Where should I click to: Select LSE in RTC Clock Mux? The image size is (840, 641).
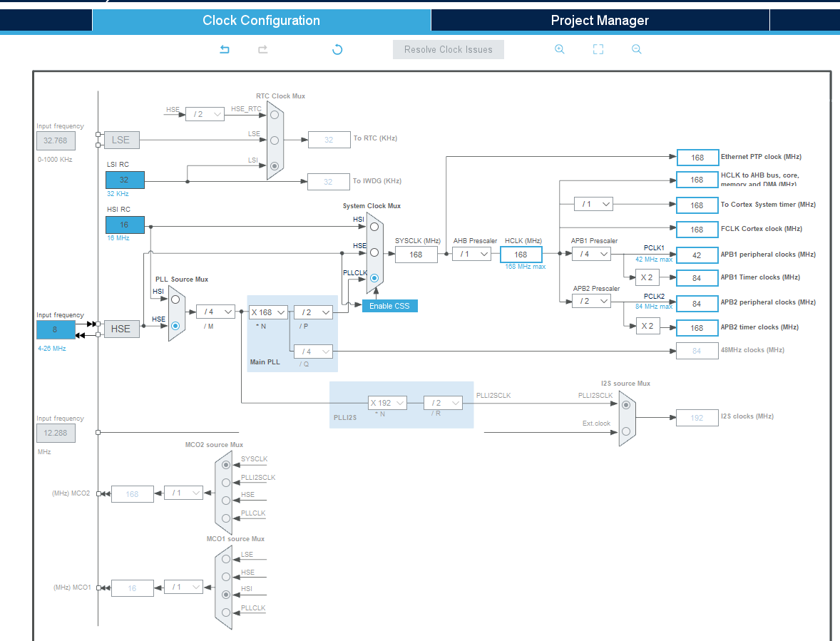[x=275, y=140]
